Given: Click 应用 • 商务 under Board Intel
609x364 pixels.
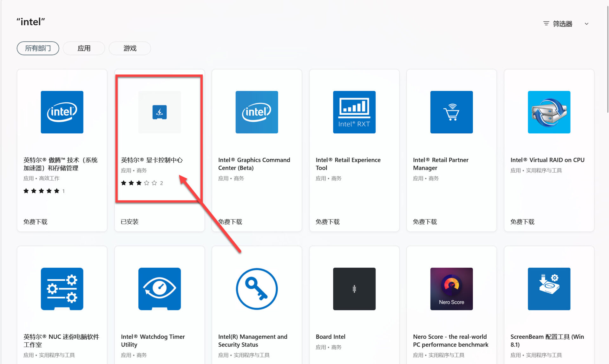Looking at the screenshot, I should point(328,347).
